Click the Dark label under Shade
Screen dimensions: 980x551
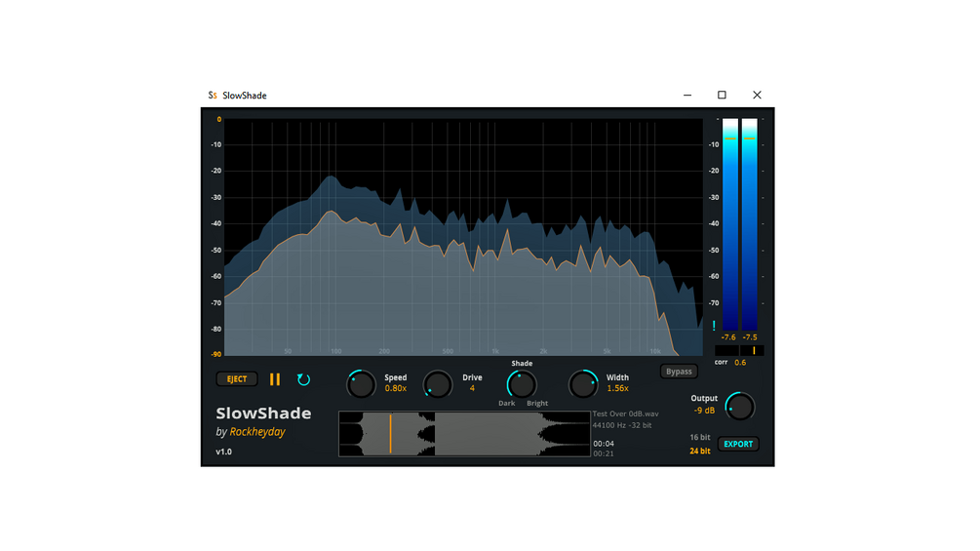click(507, 404)
